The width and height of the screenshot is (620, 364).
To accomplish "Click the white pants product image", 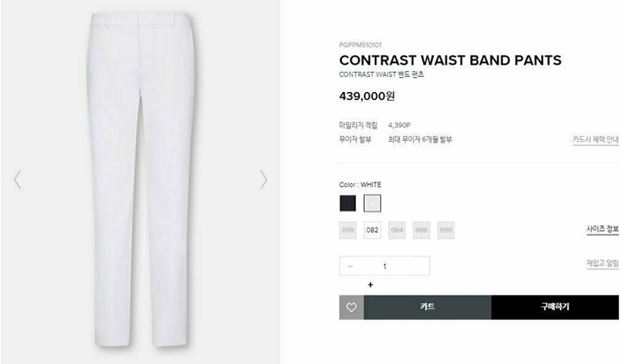I will [x=140, y=180].
